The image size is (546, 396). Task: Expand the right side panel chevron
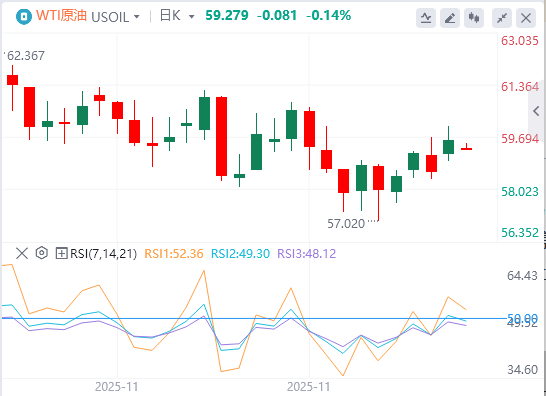click(537, 111)
